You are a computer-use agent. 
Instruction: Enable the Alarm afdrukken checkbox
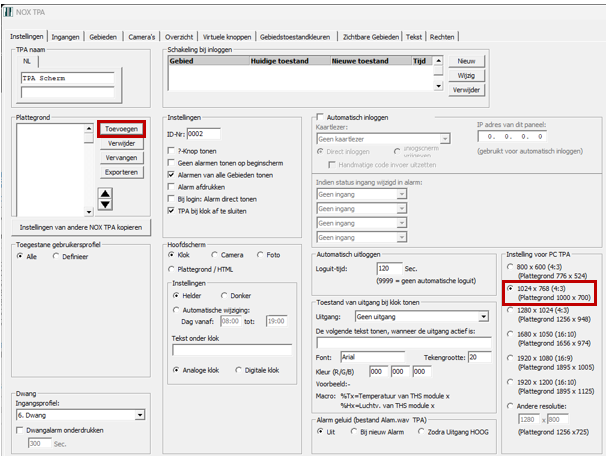171,185
